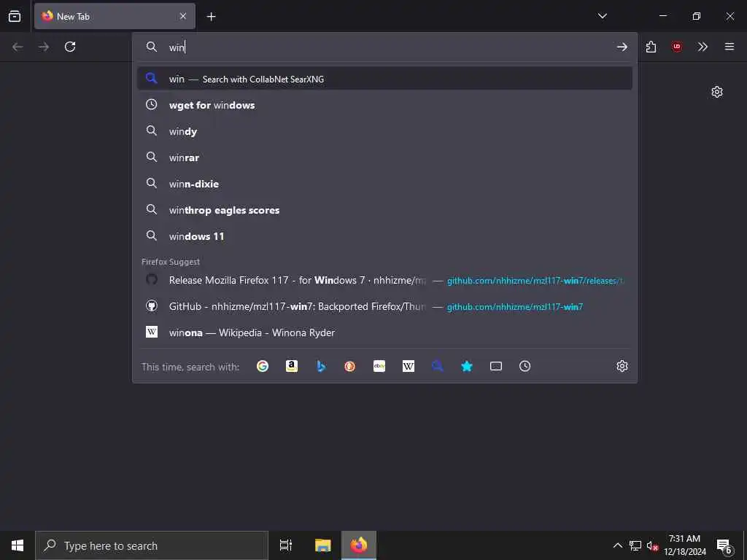Open the notification center icon
Screen dimensions: 747x560
(x=724, y=545)
